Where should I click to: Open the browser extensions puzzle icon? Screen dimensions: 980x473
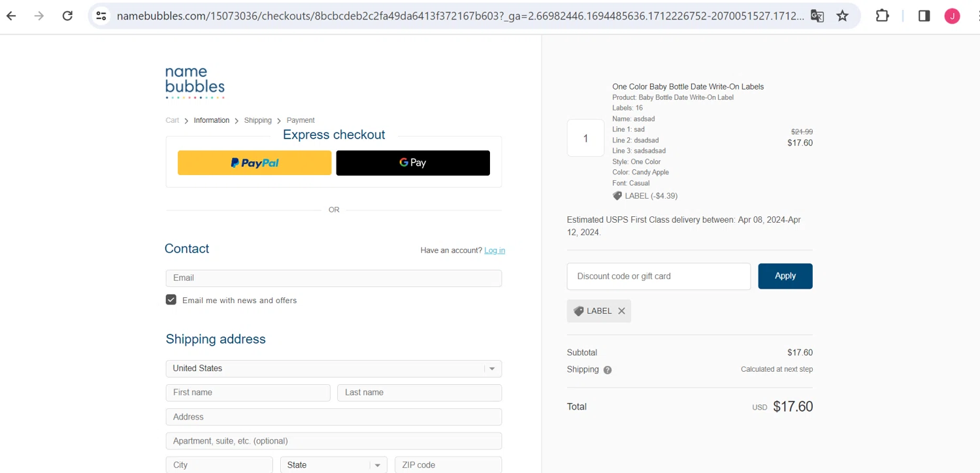pos(882,16)
